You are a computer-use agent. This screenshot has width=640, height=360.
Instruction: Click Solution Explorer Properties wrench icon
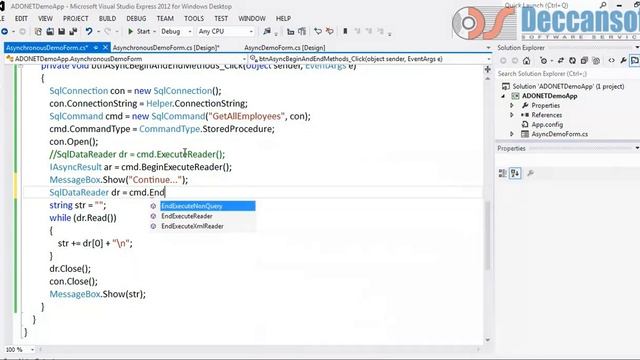[623, 61]
